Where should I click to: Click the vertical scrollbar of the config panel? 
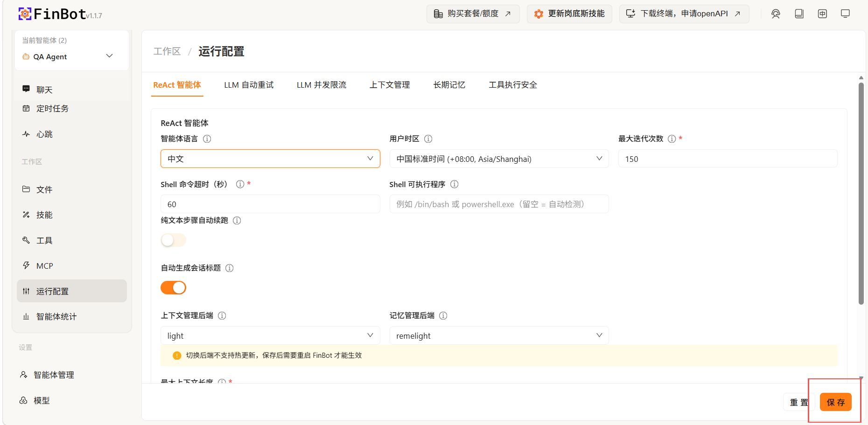pos(861,194)
